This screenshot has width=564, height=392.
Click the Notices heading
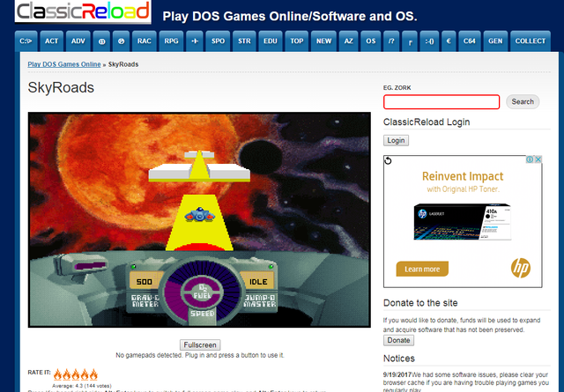click(399, 359)
